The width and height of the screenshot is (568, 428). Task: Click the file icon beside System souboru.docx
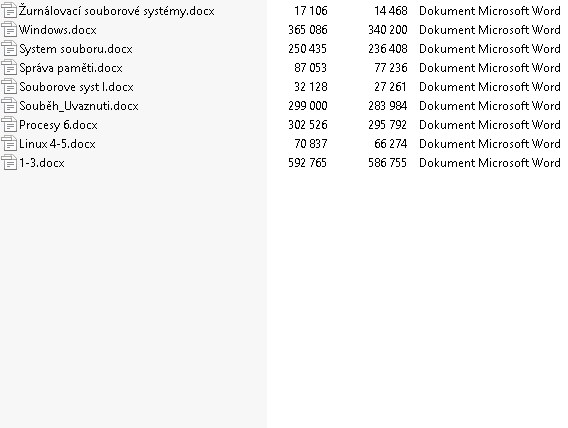(x=9, y=49)
